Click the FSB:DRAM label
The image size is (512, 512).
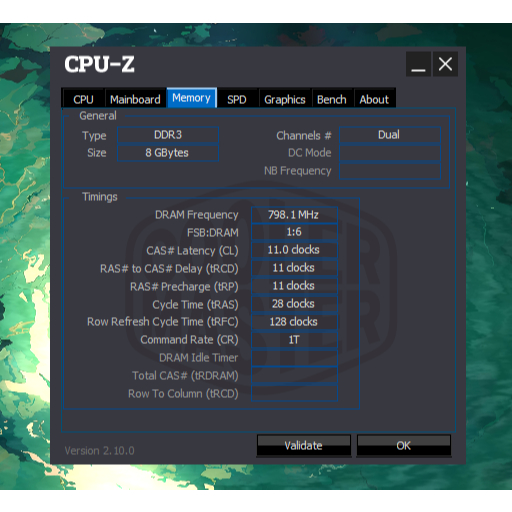click(213, 233)
